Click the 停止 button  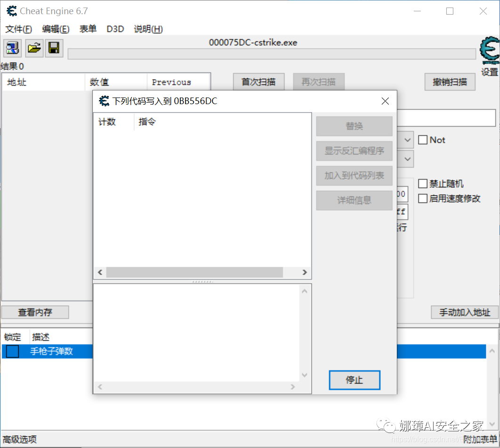coord(354,380)
